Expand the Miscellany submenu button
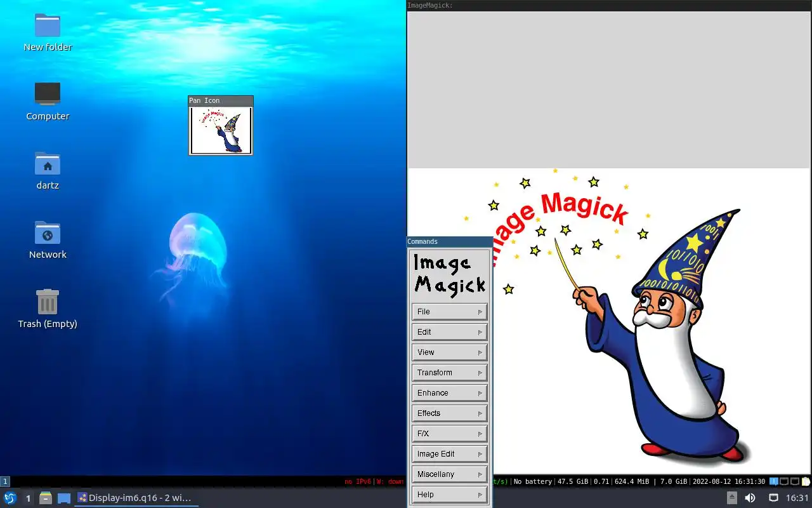The width and height of the screenshot is (812, 508). 449,474
